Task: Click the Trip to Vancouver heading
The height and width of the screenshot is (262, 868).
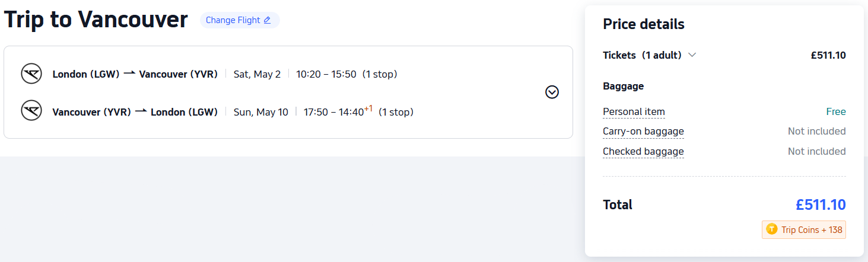Action: pos(96,20)
